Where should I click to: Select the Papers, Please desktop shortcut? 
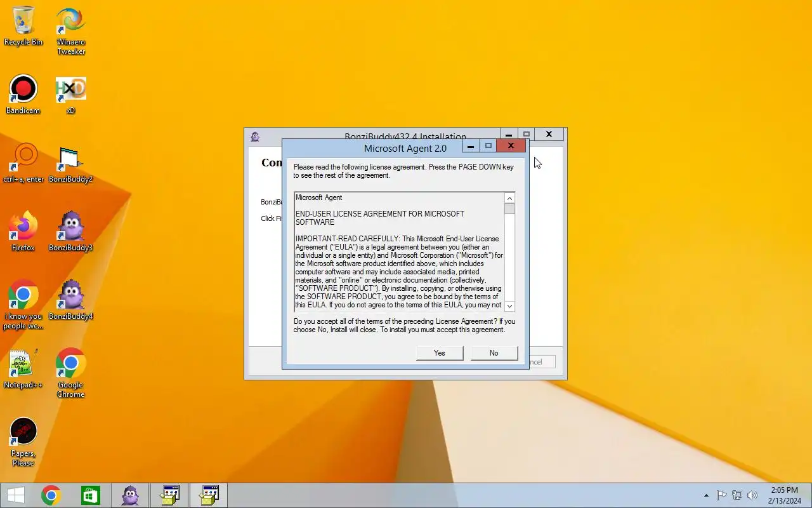23,442
